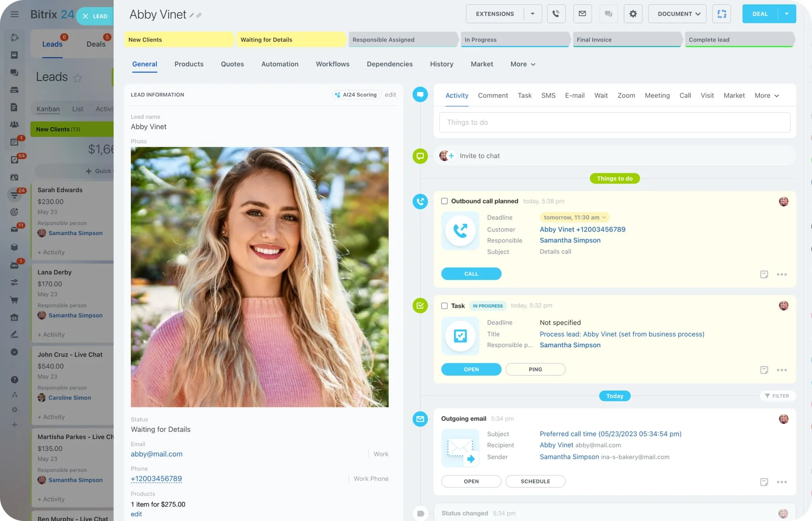This screenshot has width=812, height=521.
Task: Close the lead panel with the X
Action: tap(85, 16)
